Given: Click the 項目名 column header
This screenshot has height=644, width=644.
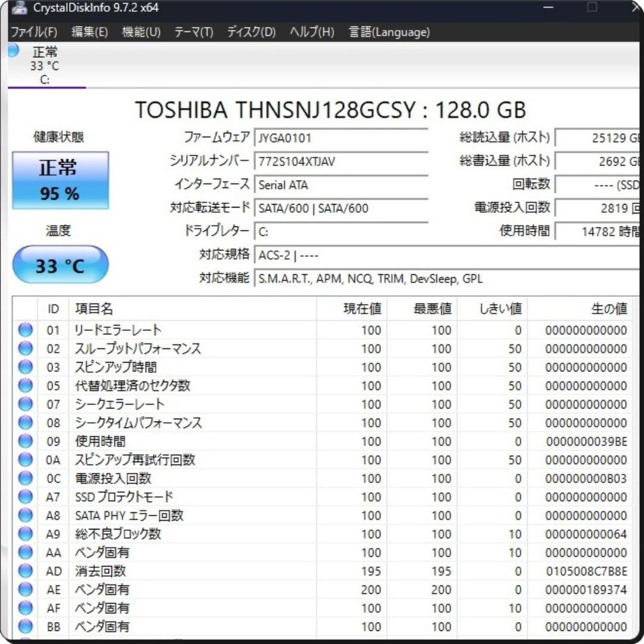Looking at the screenshot, I should (193, 308).
